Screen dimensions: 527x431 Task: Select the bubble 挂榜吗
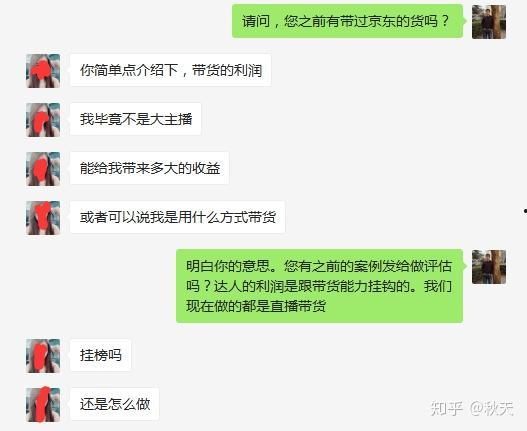[100, 355]
